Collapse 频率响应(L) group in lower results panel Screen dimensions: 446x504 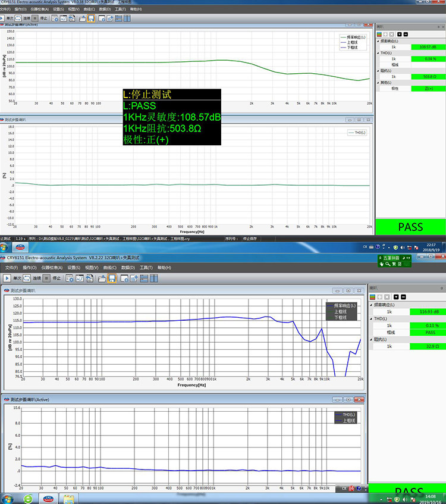pos(371,305)
